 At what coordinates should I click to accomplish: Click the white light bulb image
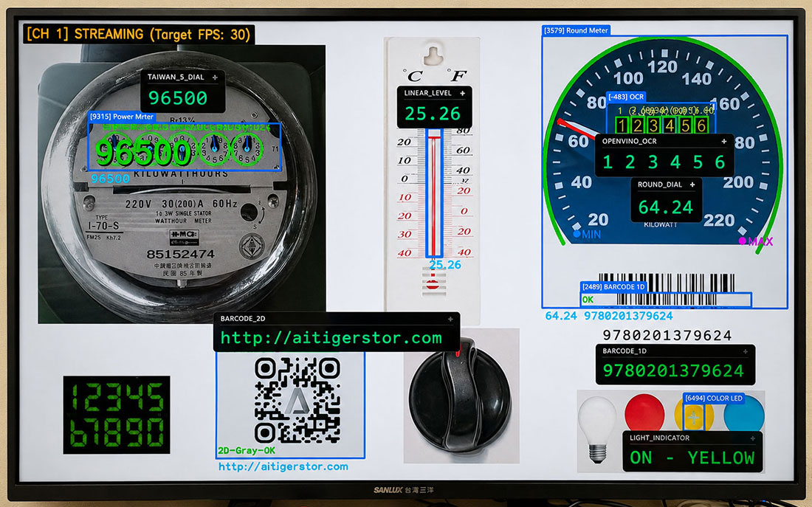click(x=597, y=428)
